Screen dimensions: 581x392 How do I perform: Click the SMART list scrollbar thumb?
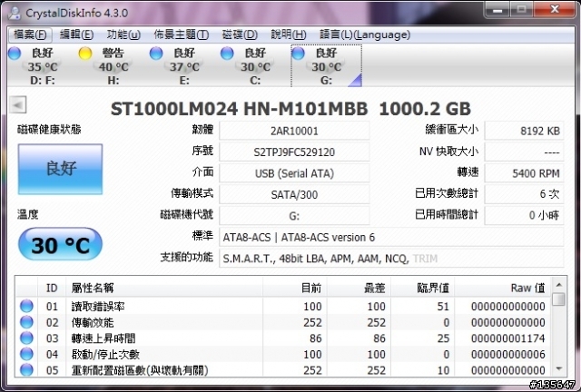559,299
